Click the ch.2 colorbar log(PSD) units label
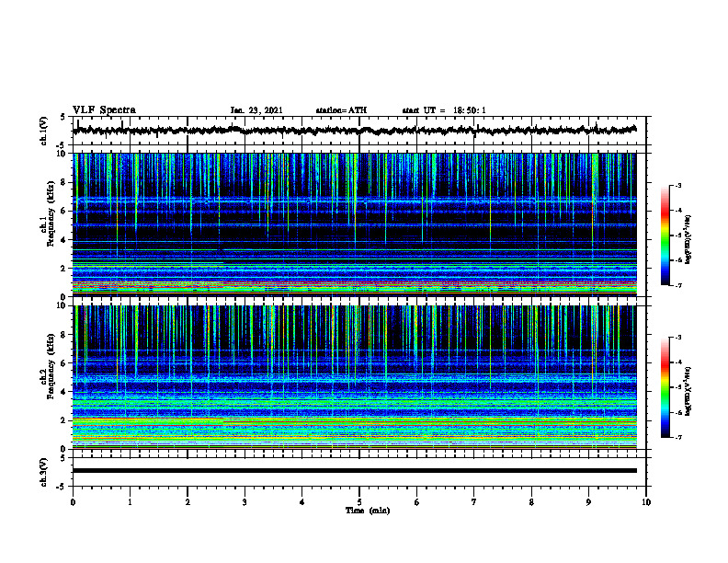Screen dimensions: 728x563 [x=688, y=391]
